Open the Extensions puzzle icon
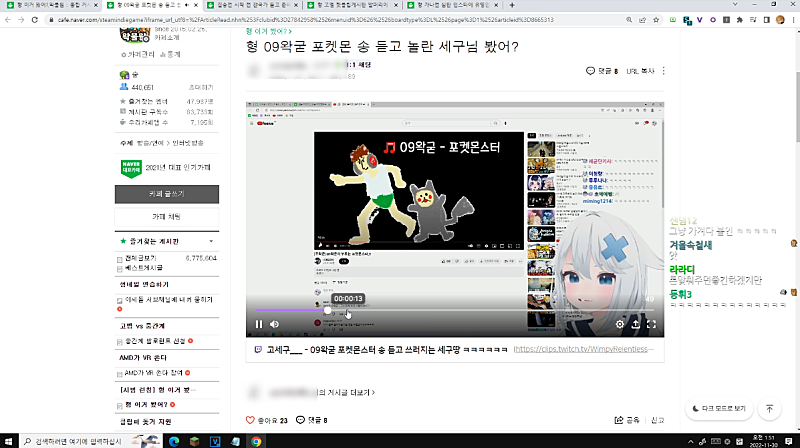This screenshot has width=800, height=448. point(740,20)
